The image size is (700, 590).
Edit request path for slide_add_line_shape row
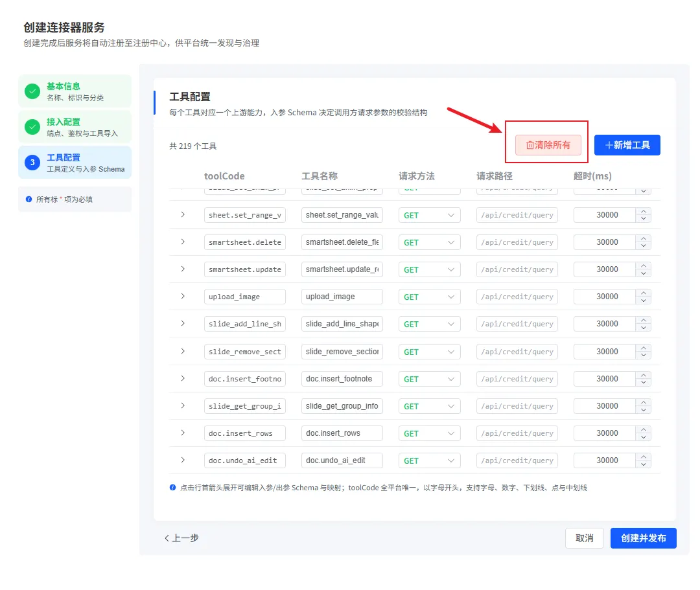coord(517,324)
